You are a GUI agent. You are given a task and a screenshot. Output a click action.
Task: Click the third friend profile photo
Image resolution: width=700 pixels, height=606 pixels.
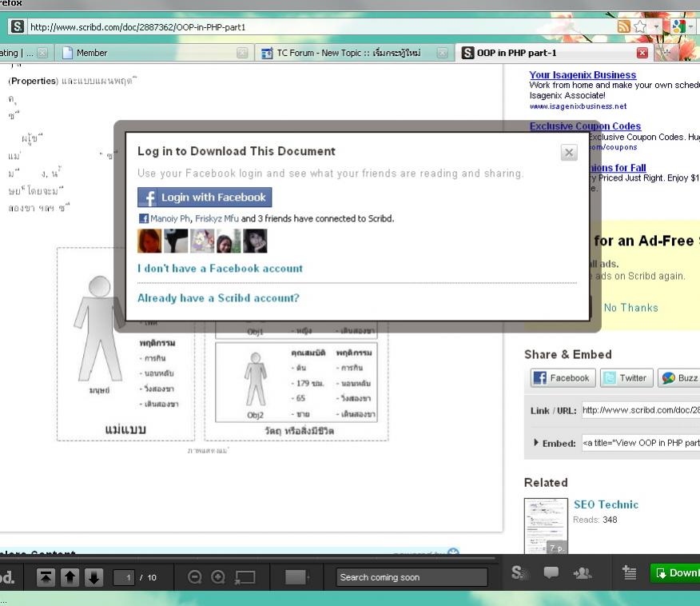click(202, 241)
